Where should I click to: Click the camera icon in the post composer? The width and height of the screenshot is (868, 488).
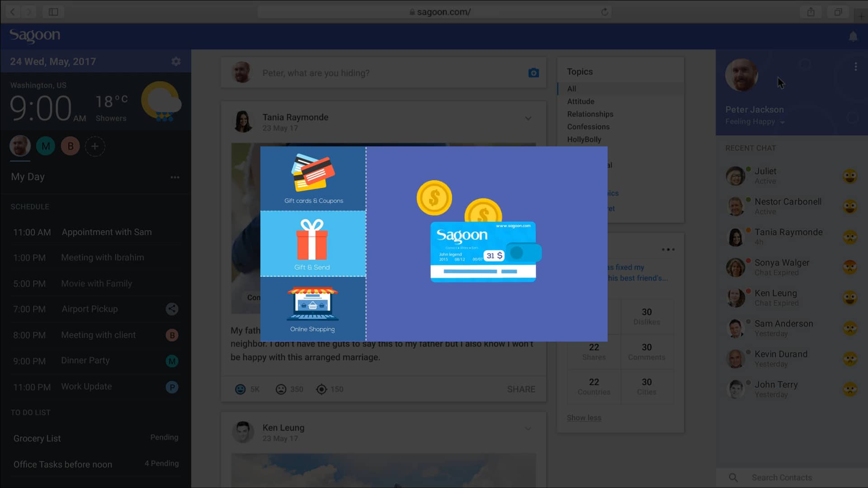533,73
